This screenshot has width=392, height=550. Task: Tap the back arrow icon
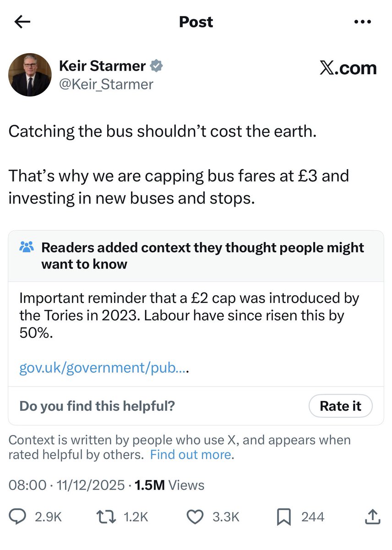pos(22,22)
